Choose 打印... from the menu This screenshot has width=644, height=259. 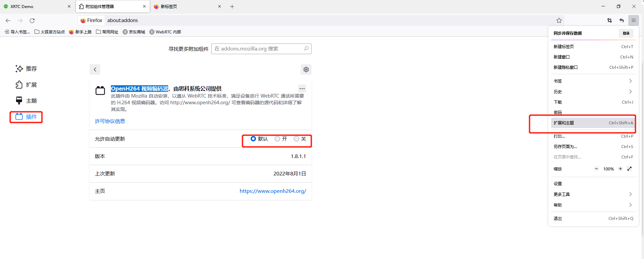click(x=593, y=136)
